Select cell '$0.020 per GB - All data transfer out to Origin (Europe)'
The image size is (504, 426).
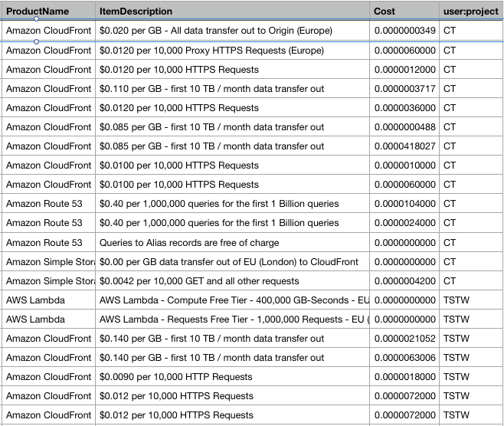pos(232,31)
